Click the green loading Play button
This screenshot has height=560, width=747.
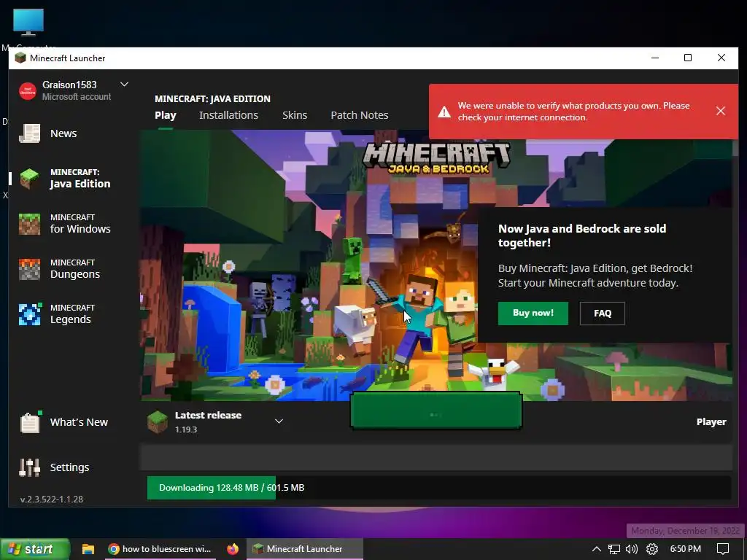point(436,411)
